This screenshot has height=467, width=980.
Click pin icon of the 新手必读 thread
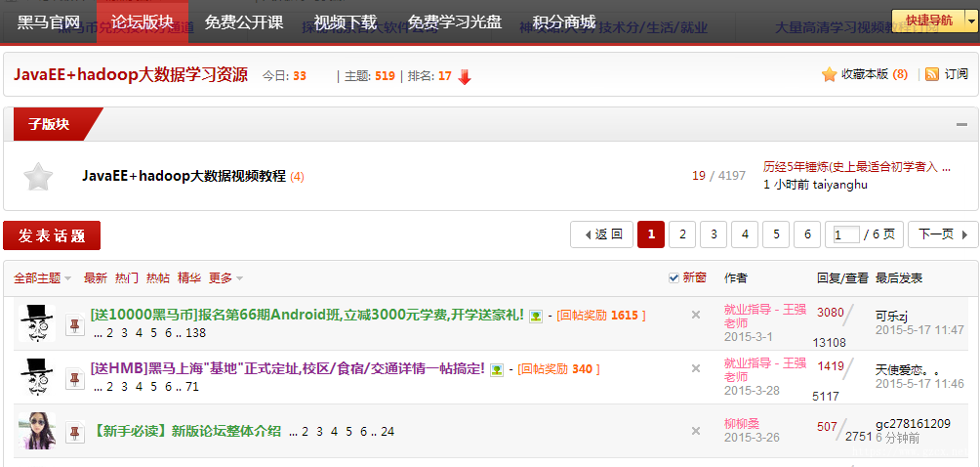[x=74, y=432]
